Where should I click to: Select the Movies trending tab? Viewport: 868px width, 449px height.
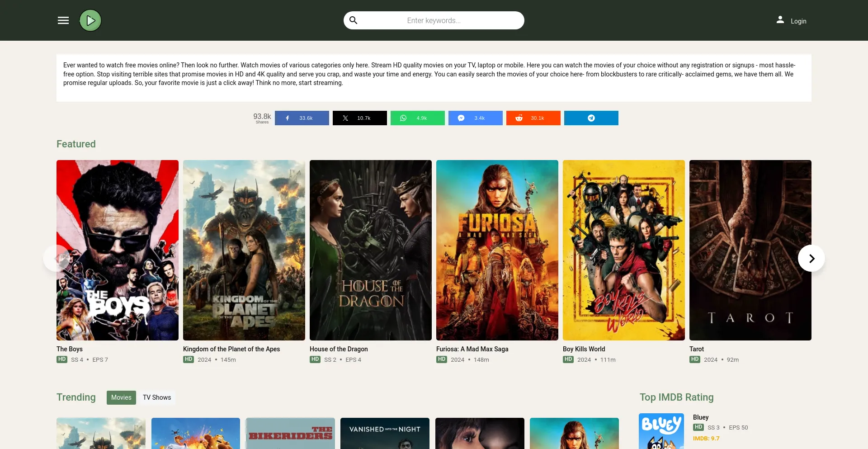pos(121,397)
